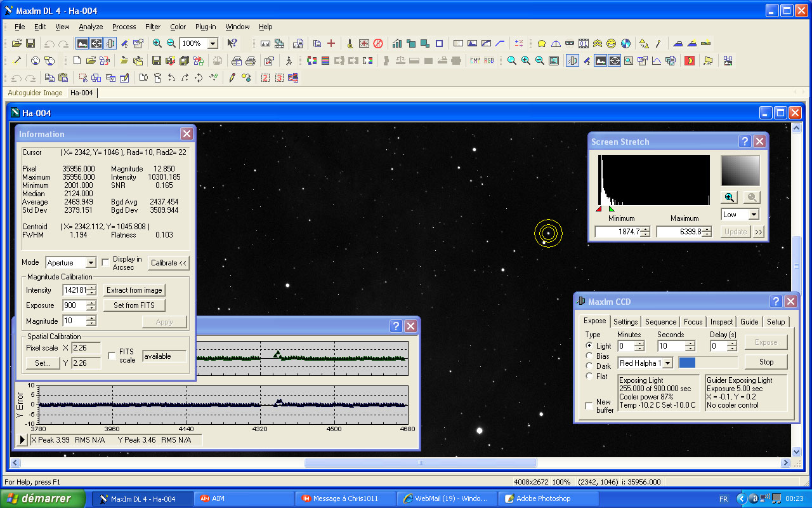Click the yellow smiley face toolbar icon
Image resolution: width=812 pixels, height=508 pixels.
612,43
